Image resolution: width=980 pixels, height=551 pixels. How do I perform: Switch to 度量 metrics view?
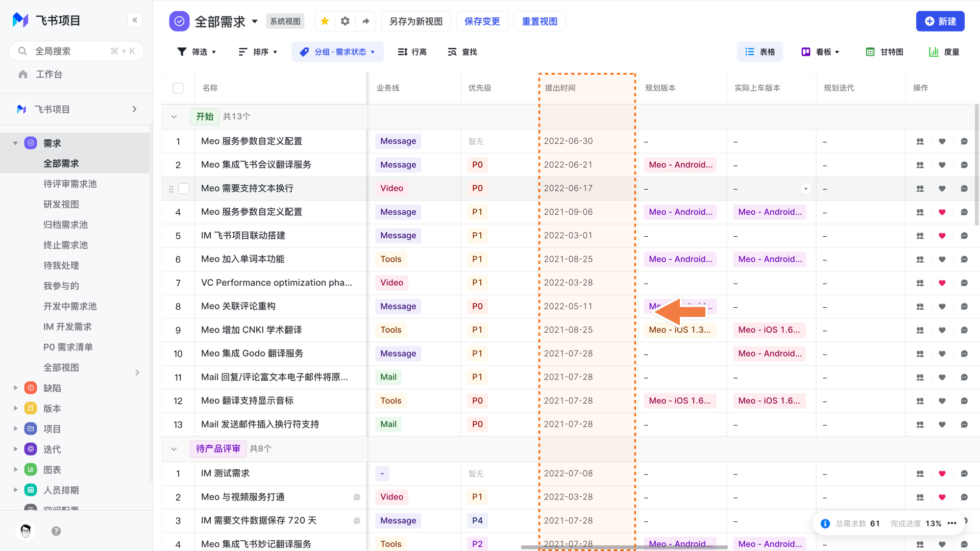[x=944, y=52]
